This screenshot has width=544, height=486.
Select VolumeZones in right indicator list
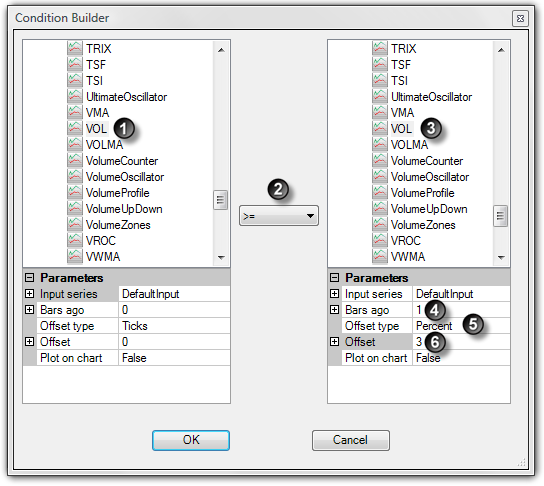(423, 224)
